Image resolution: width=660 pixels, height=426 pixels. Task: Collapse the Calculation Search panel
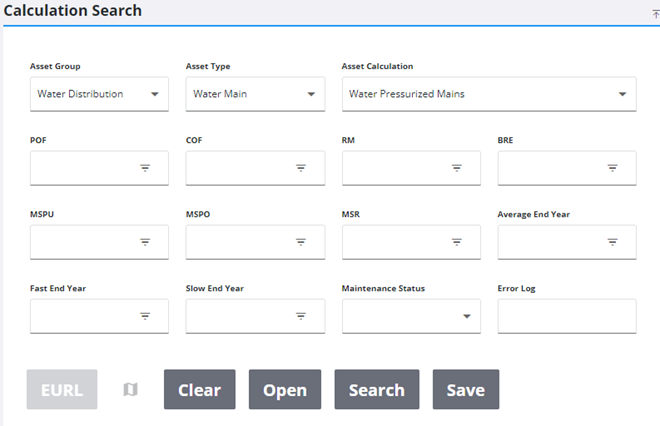(x=655, y=13)
